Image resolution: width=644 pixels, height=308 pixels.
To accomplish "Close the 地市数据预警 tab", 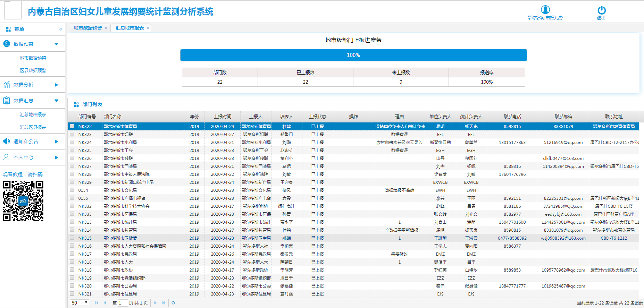I will [x=106, y=28].
